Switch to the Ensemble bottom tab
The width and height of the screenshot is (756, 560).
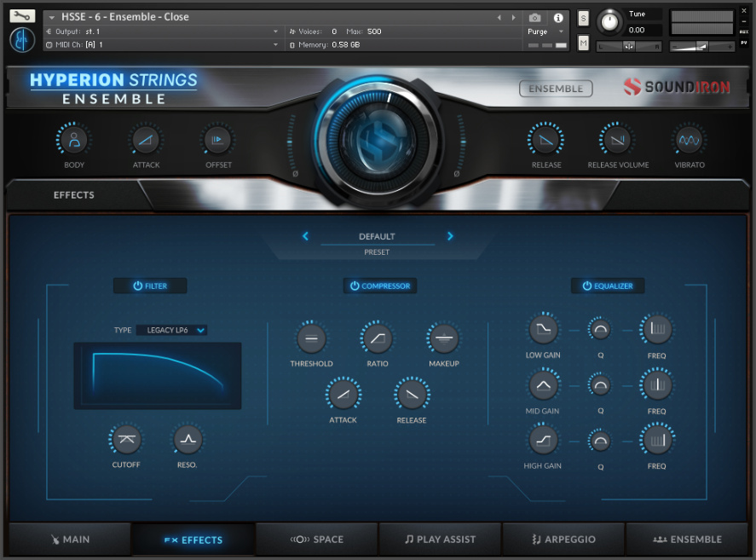[x=687, y=540]
